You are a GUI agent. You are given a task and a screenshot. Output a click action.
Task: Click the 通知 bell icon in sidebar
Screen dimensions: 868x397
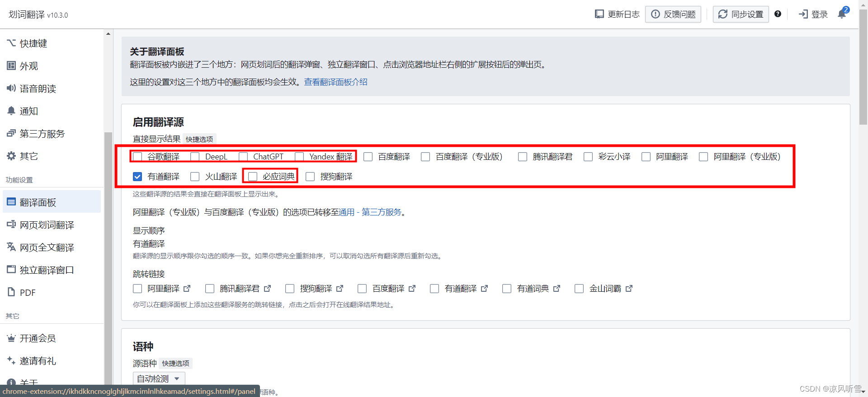pos(11,111)
